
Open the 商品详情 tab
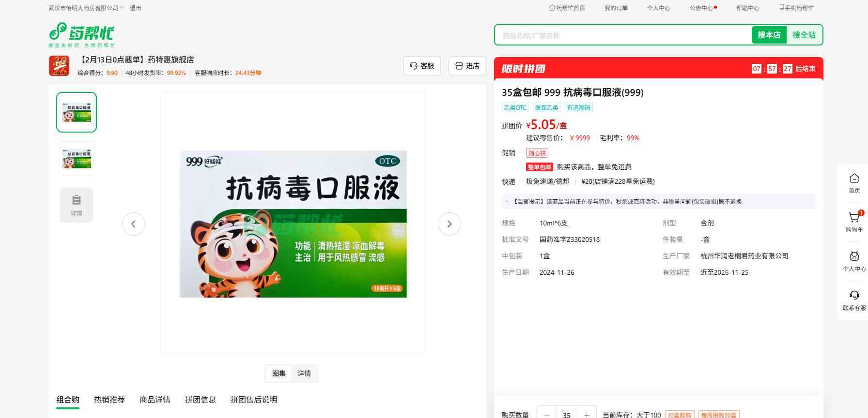coord(155,400)
